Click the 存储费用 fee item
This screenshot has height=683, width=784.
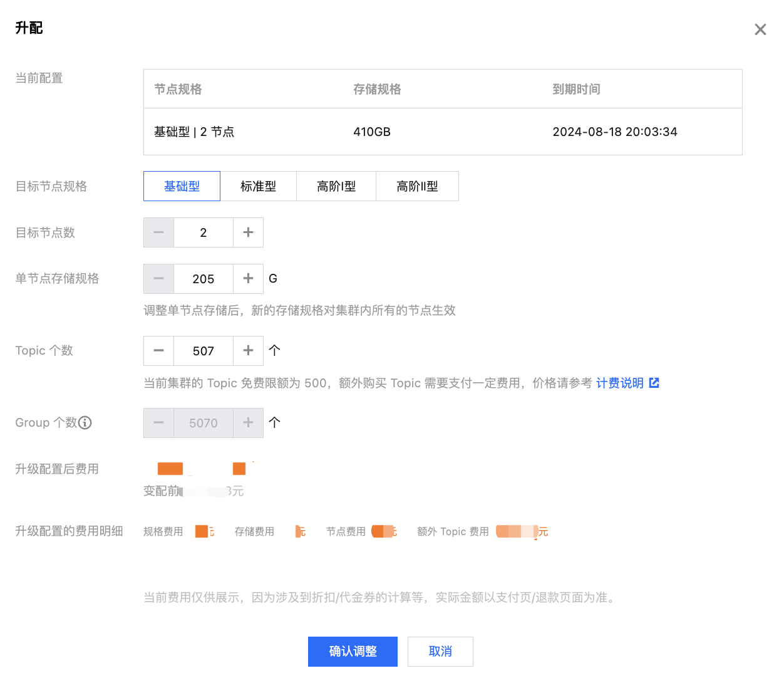pos(271,531)
